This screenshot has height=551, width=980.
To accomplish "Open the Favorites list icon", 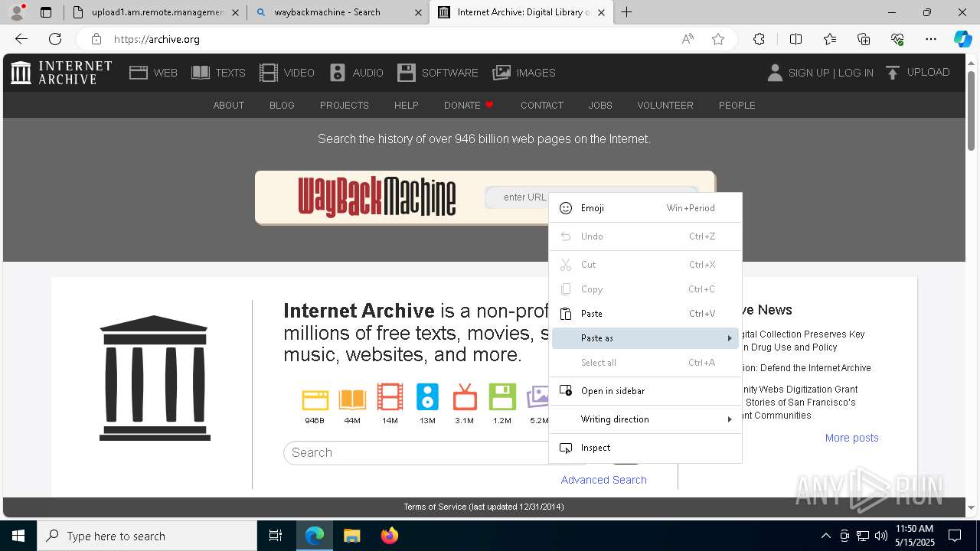I will click(830, 39).
